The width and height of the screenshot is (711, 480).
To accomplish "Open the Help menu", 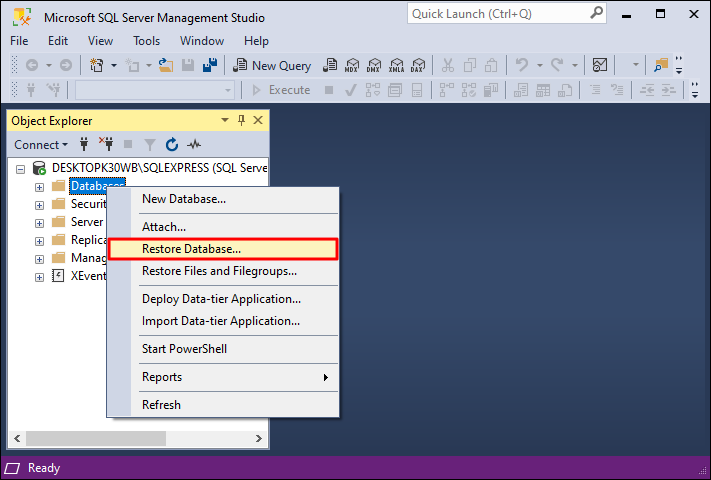I will click(256, 41).
